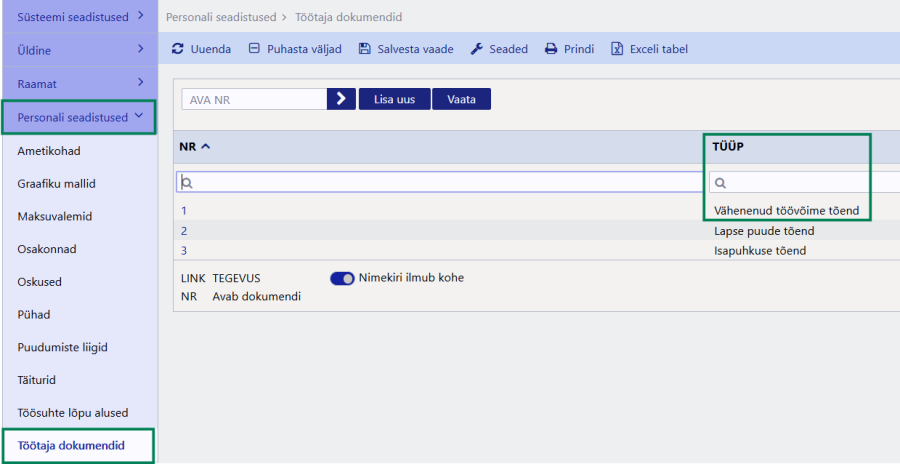The image size is (900, 464).
Task: Click the Exceli tabel export icon
Action: 617,49
